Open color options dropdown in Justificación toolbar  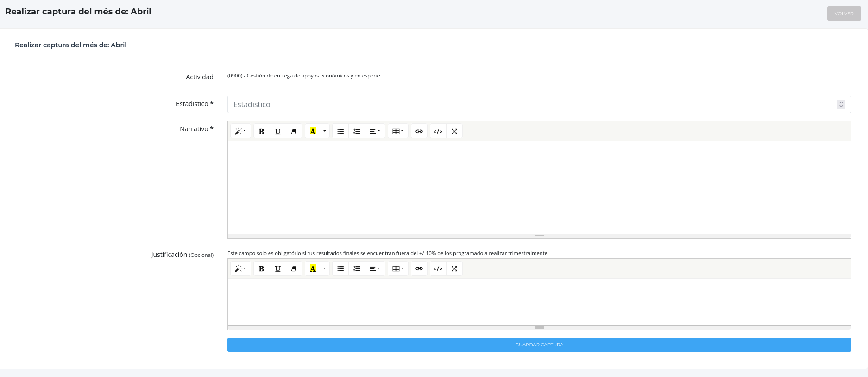(325, 268)
